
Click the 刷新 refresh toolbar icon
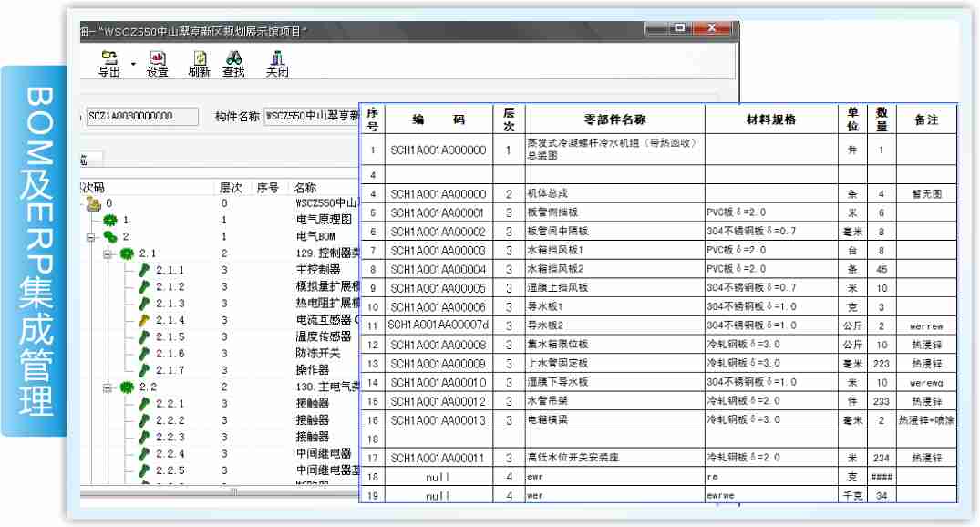[199, 61]
